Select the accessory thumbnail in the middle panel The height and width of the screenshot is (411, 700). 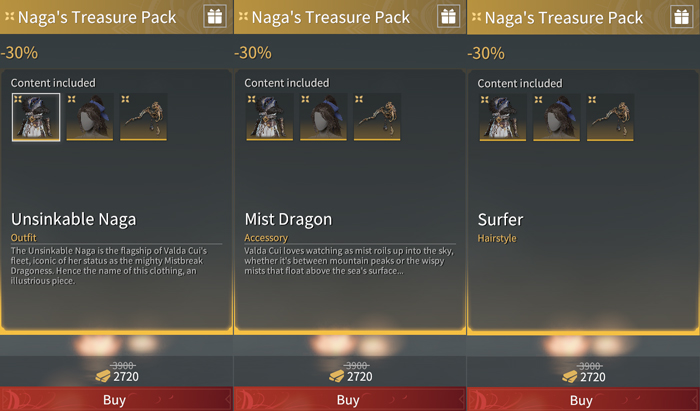(377, 117)
